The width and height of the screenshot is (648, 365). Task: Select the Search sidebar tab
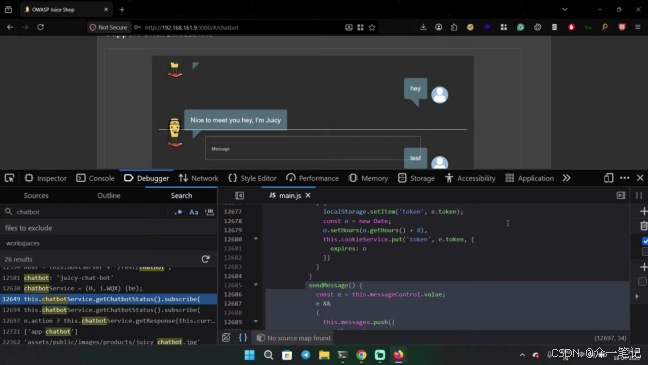181,196
